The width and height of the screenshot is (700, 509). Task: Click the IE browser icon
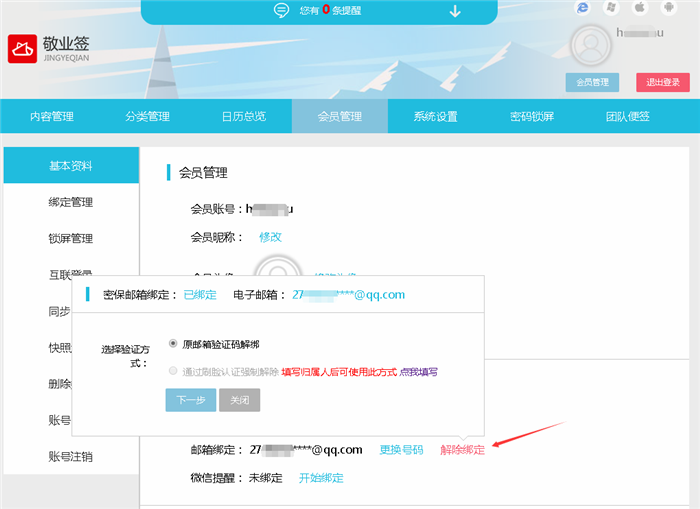[583, 8]
